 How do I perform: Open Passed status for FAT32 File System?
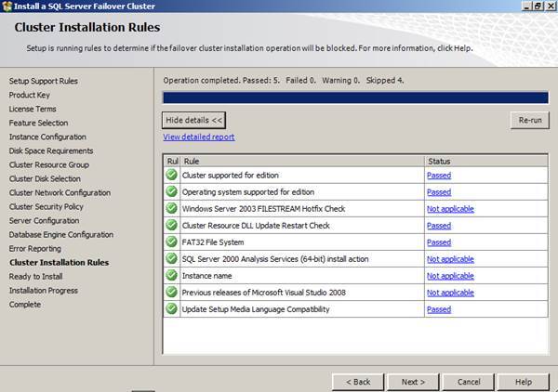[439, 242]
